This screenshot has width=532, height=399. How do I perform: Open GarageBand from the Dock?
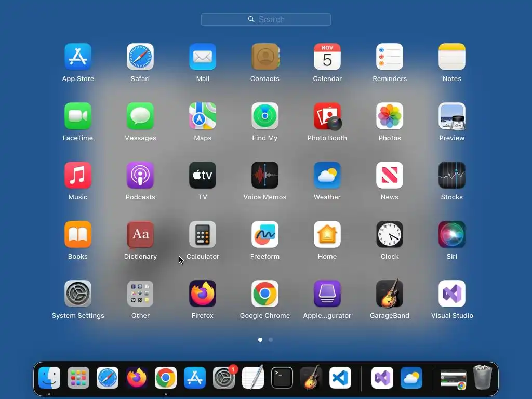tap(311, 378)
